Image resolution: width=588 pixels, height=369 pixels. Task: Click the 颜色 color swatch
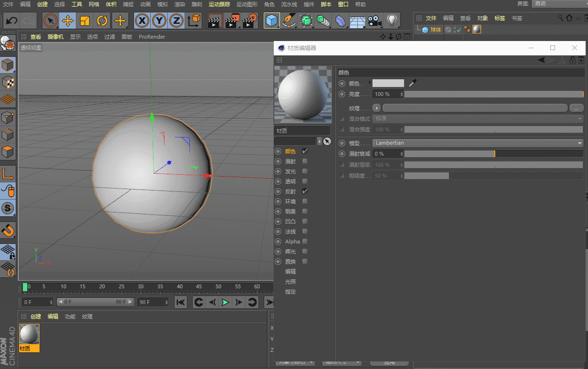[x=388, y=83]
